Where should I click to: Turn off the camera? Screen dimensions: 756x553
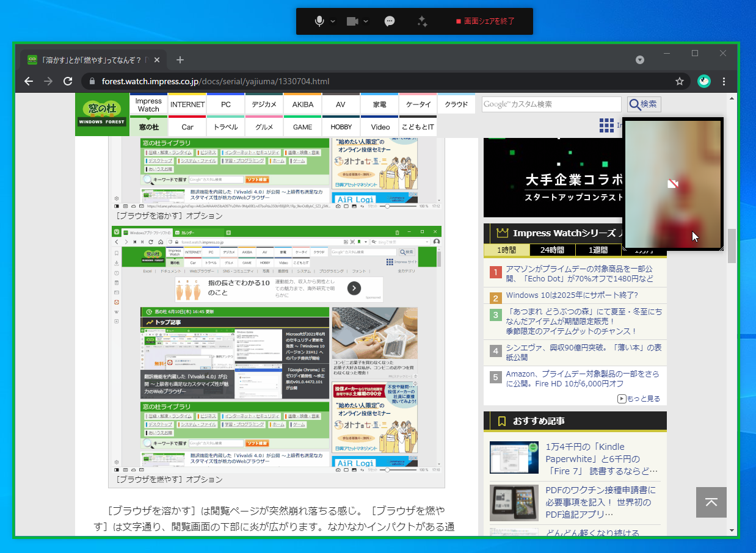click(353, 21)
